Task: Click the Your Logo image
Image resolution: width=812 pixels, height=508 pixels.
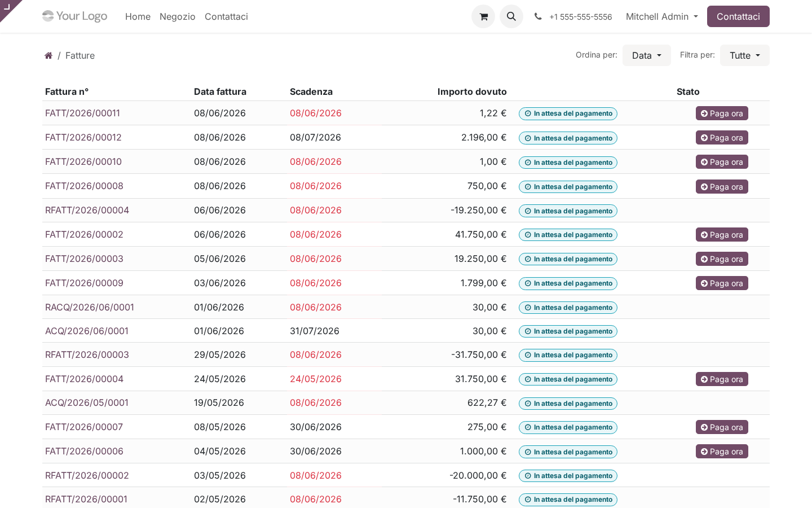Action: click(75, 16)
